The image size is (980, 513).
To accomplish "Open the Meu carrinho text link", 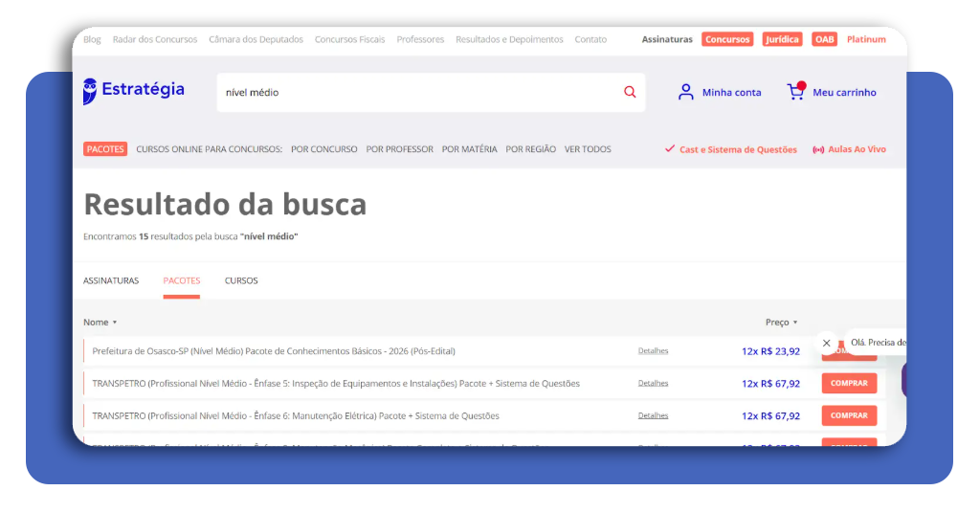I will tap(844, 93).
